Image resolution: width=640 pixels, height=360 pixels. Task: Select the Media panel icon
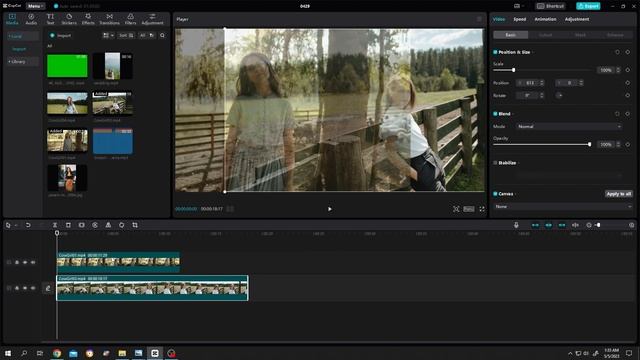pos(12,18)
